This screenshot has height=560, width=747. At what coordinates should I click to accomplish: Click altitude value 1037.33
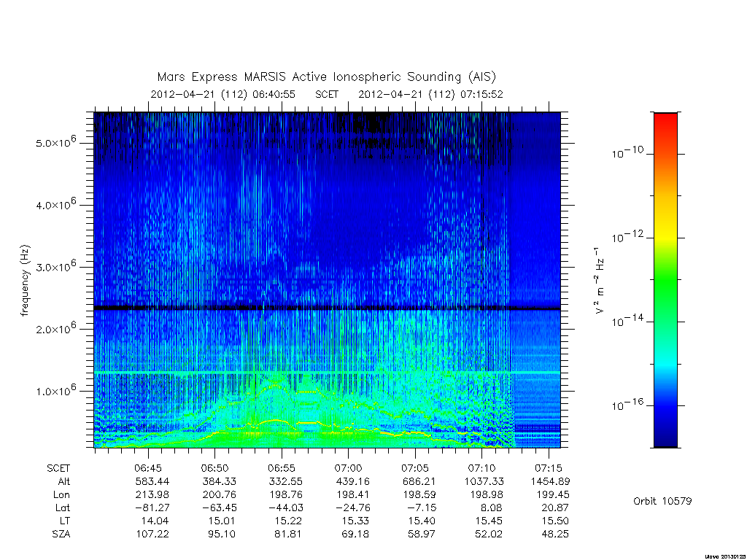[x=484, y=481]
